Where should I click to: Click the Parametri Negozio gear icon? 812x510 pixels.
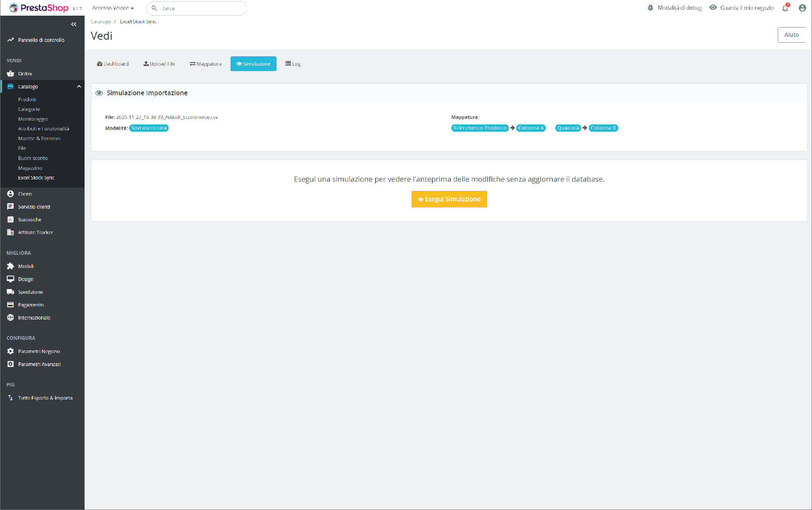click(x=11, y=351)
